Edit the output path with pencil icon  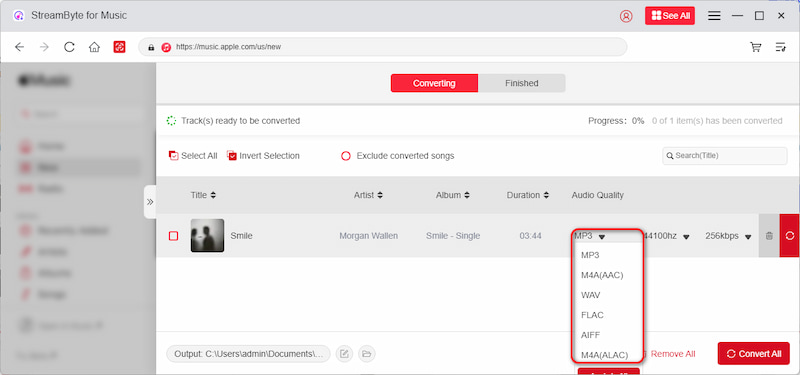click(344, 354)
